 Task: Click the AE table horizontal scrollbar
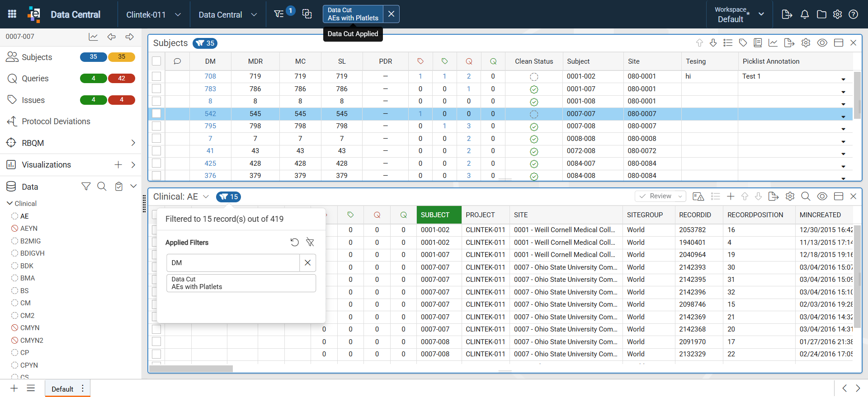click(191, 369)
